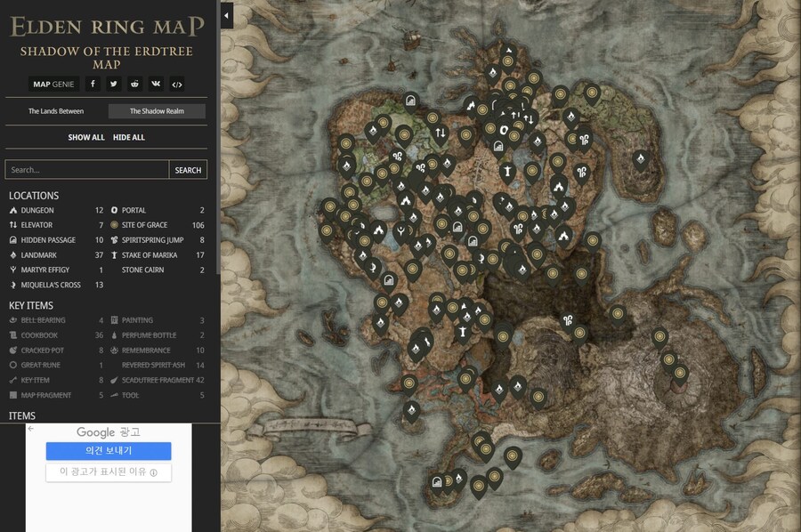
Task: Show Scadutree Fragment markers
Action: pyautogui.click(x=158, y=381)
